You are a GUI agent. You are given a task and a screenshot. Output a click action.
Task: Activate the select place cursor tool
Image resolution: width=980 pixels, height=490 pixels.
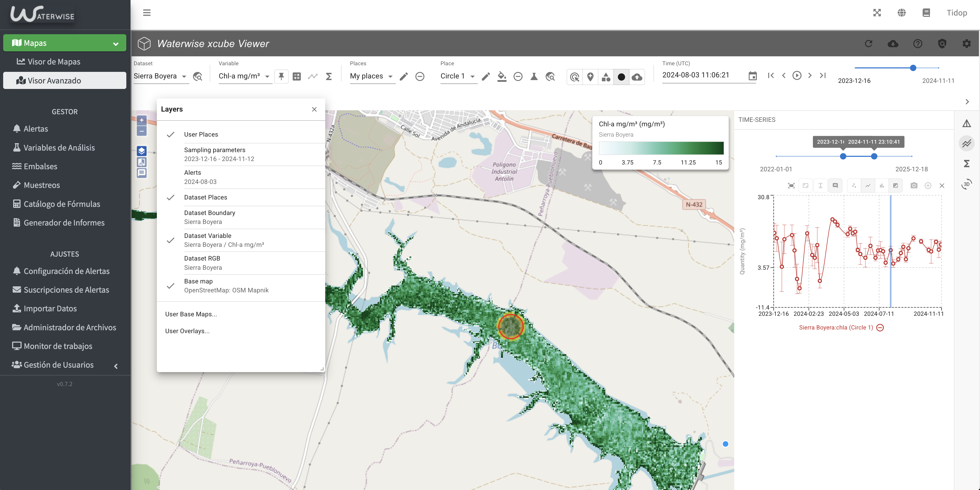click(575, 77)
